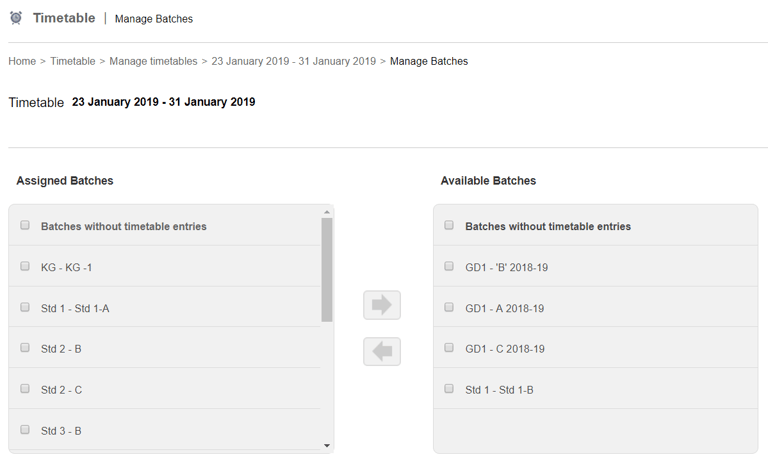Navigate to Manage timetables breadcrumb
768x466 pixels.
point(153,61)
